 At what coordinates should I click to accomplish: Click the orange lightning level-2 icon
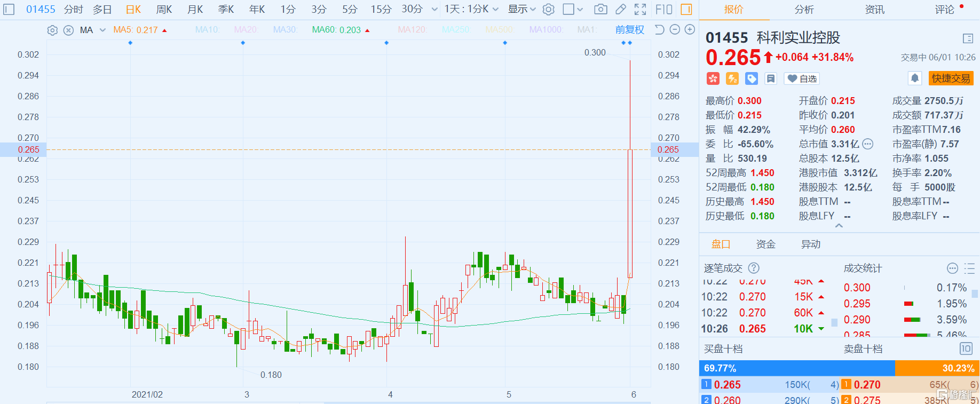732,79
